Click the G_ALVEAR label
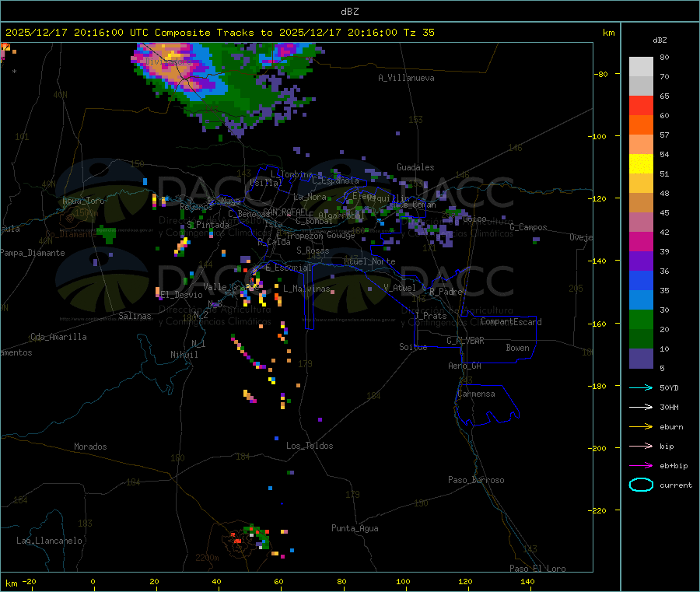The width and height of the screenshot is (700, 592). coord(465,341)
